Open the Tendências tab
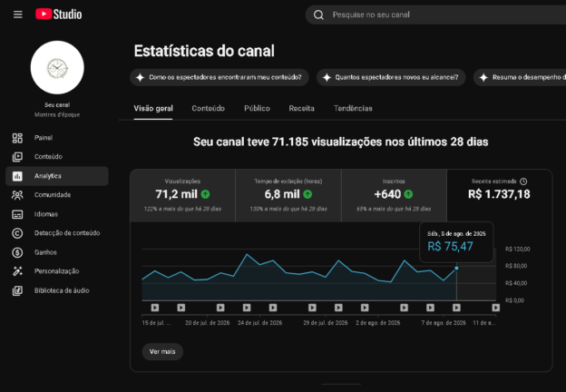This screenshot has width=566, height=392. tap(353, 108)
